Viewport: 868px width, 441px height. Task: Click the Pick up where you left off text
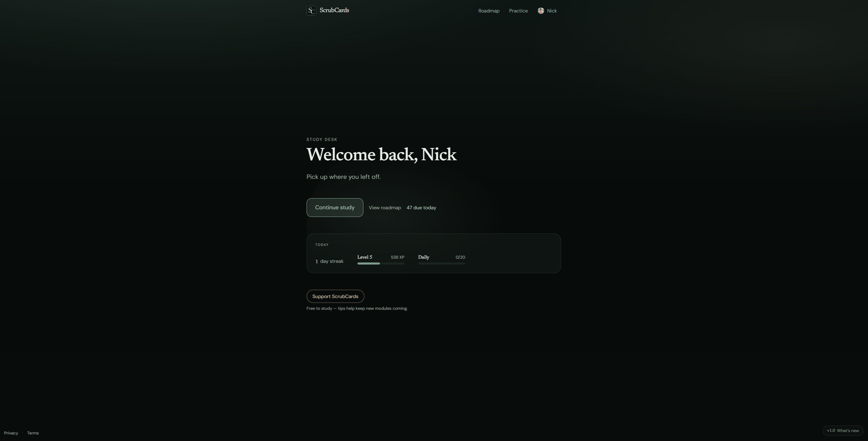[343, 177]
